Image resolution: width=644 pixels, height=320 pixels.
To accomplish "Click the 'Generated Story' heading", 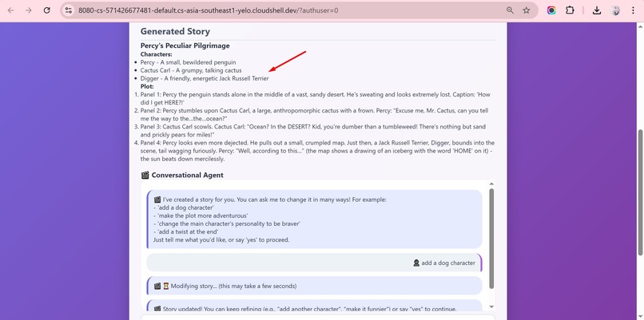I will [x=175, y=31].
